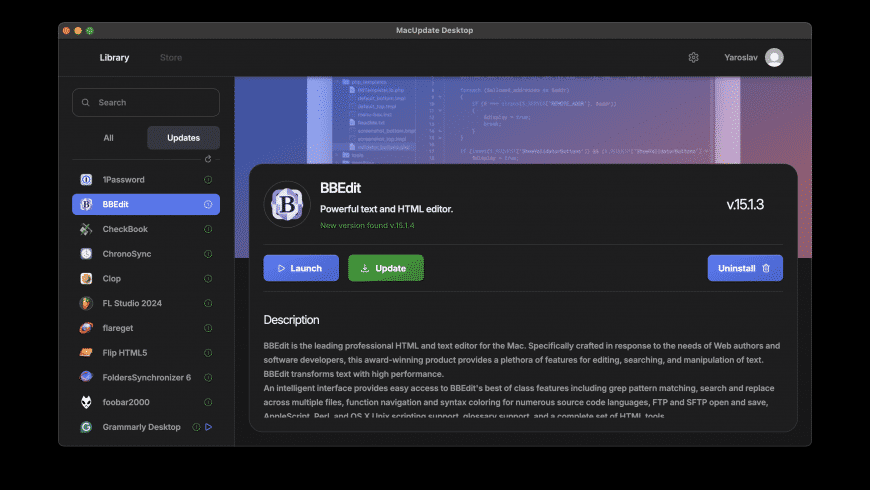Image resolution: width=870 pixels, height=490 pixels.
Task: Click the ChronoSync app icon
Action: 86,254
